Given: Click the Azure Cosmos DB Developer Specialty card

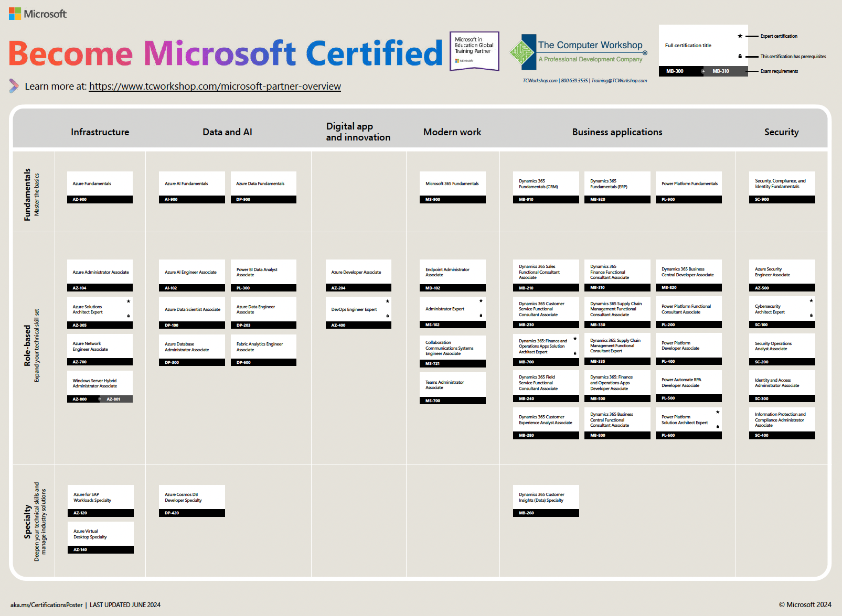Looking at the screenshot, I should click(192, 501).
